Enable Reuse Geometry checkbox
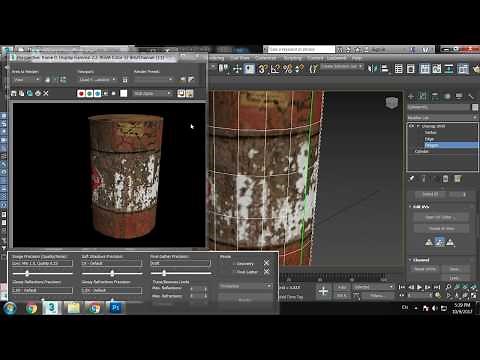Image resolution: width=480 pixels, height=360 pixels. tap(234, 264)
